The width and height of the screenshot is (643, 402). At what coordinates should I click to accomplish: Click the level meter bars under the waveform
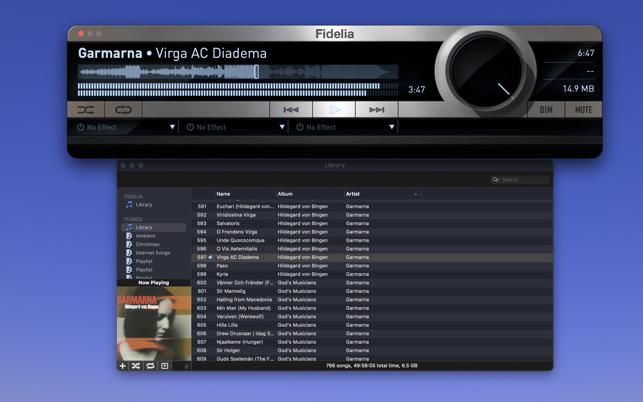[238, 89]
